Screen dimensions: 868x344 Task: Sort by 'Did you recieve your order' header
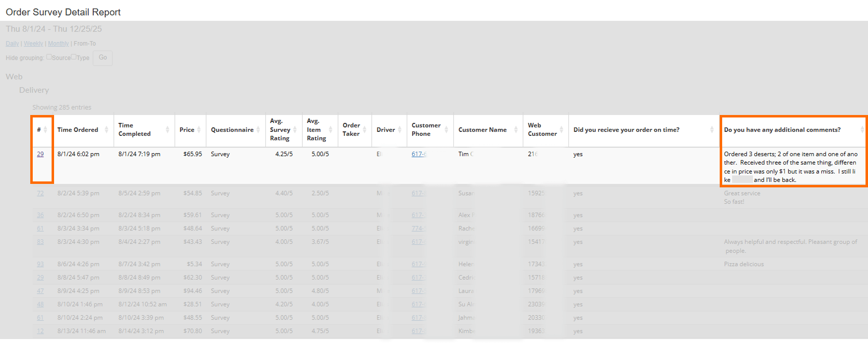coord(626,130)
